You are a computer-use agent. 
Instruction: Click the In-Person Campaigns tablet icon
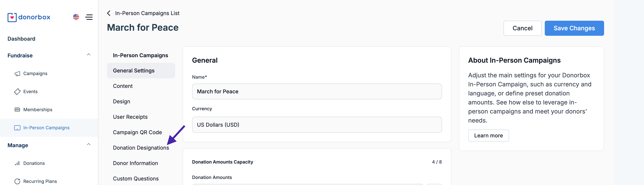(17, 128)
